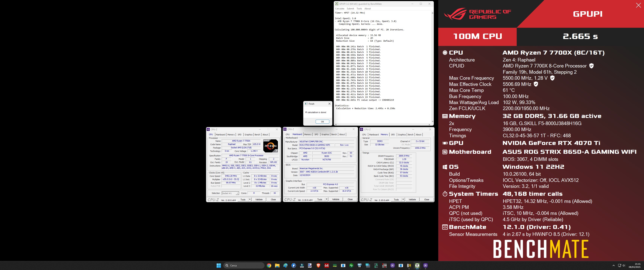The image size is (644, 270).
Task: Click the 2.665 s result in BenchMate
Action: tap(580, 37)
